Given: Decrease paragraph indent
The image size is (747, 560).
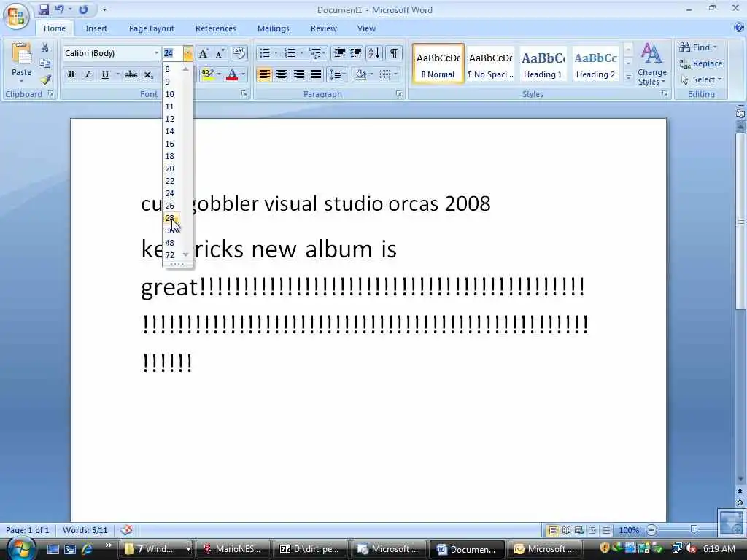Looking at the screenshot, I should [339, 52].
